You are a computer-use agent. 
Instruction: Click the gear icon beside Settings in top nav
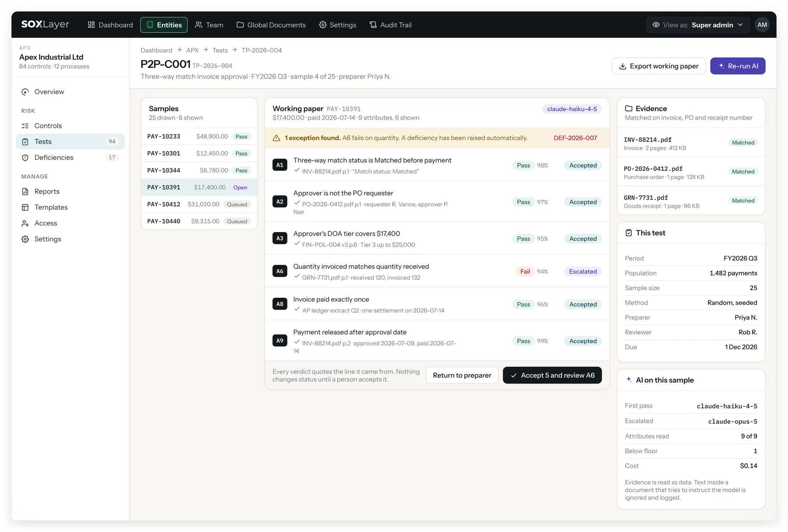point(323,25)
